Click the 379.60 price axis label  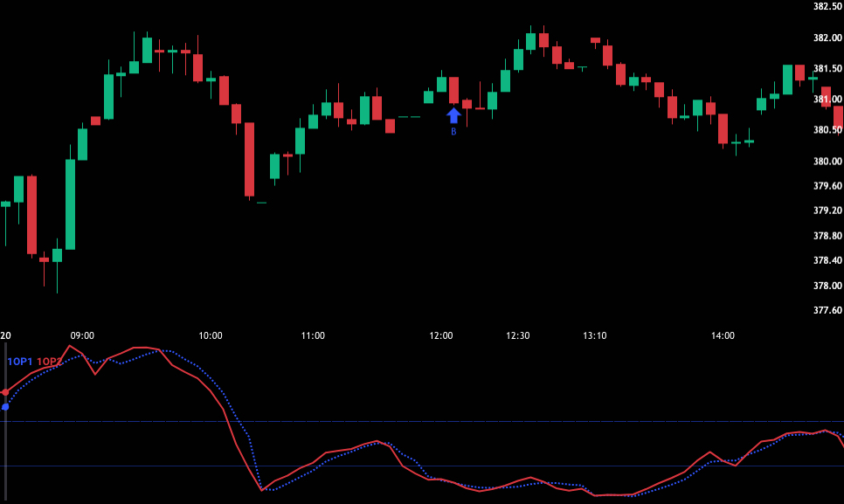pos(827,185)
